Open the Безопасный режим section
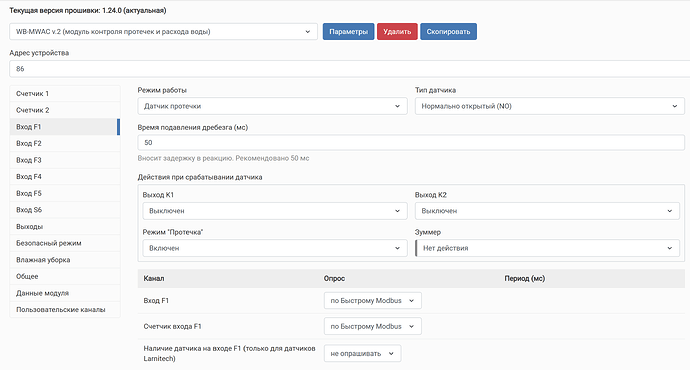This screenshot has width=690, height=370. 65,243
